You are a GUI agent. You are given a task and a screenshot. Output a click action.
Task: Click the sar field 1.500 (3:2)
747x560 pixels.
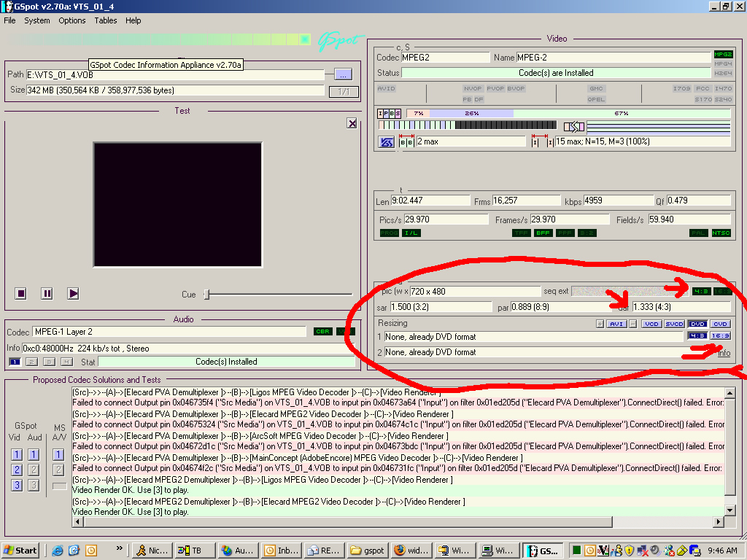[441, 307]
